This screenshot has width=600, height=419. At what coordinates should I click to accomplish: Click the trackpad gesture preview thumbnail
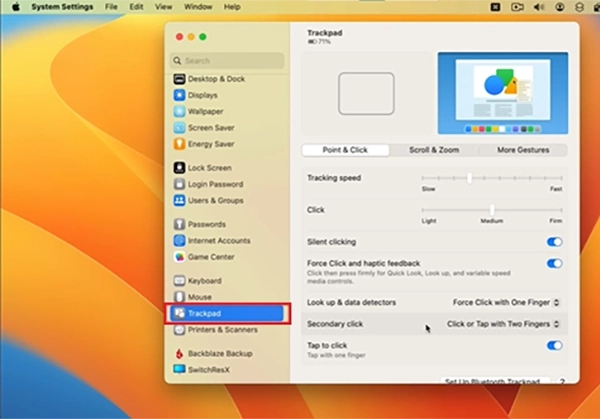point(366,93)
